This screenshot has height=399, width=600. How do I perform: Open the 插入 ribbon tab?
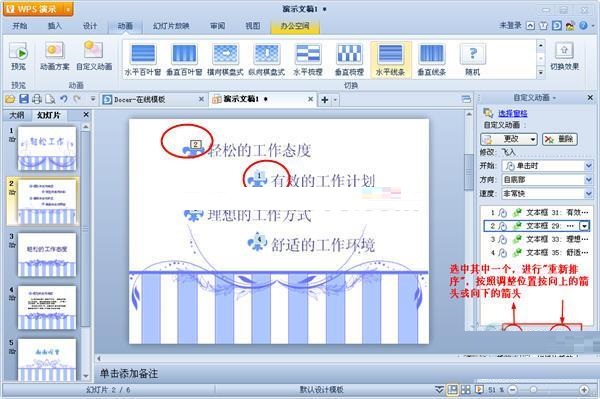(x=55, y=26)
